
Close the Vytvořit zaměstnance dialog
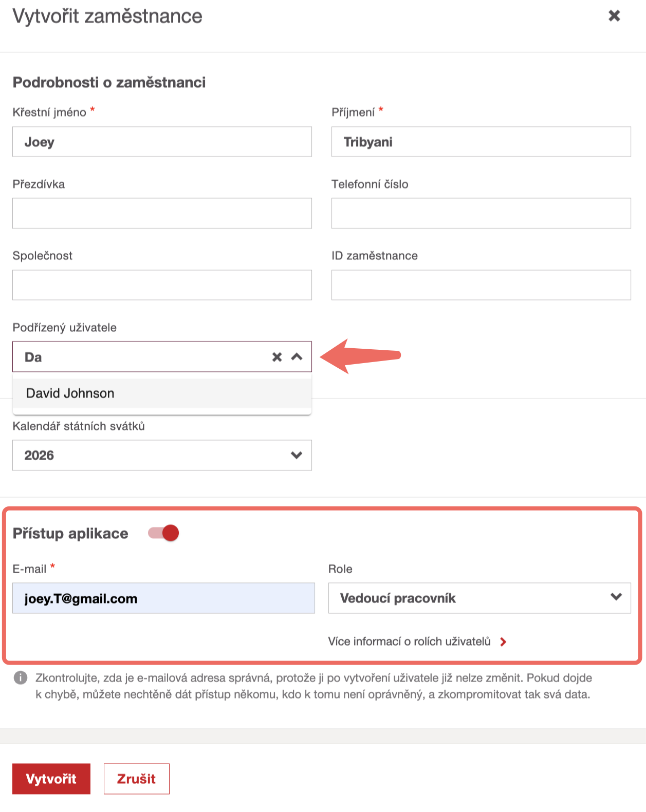click(x=614, y=16)
